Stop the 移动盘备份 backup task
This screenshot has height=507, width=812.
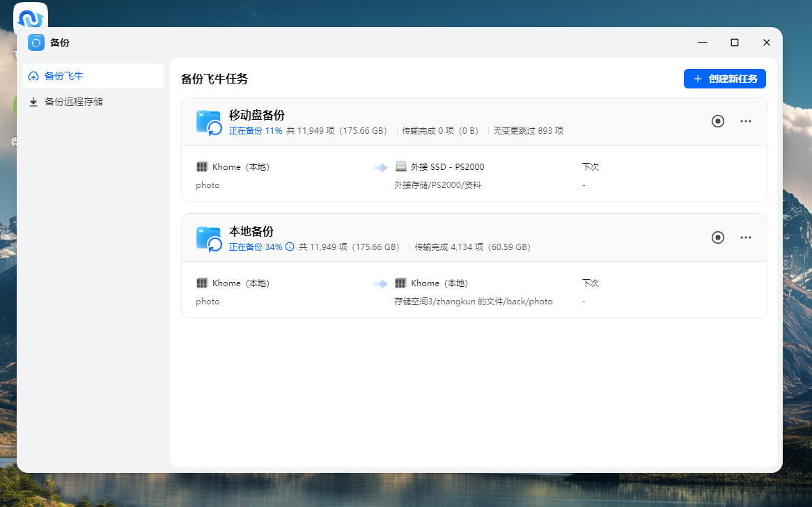717,121
